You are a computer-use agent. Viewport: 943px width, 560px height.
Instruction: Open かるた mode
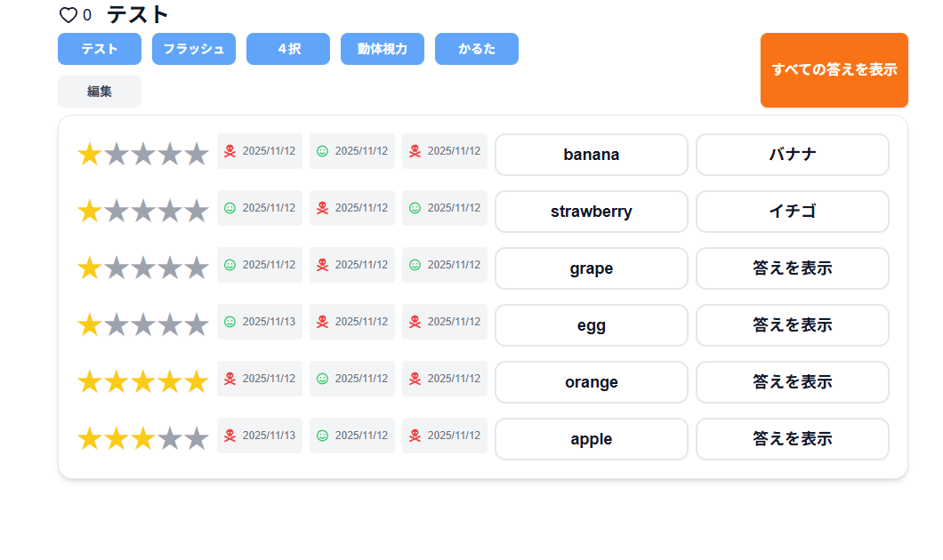click(x=477, y=49)
